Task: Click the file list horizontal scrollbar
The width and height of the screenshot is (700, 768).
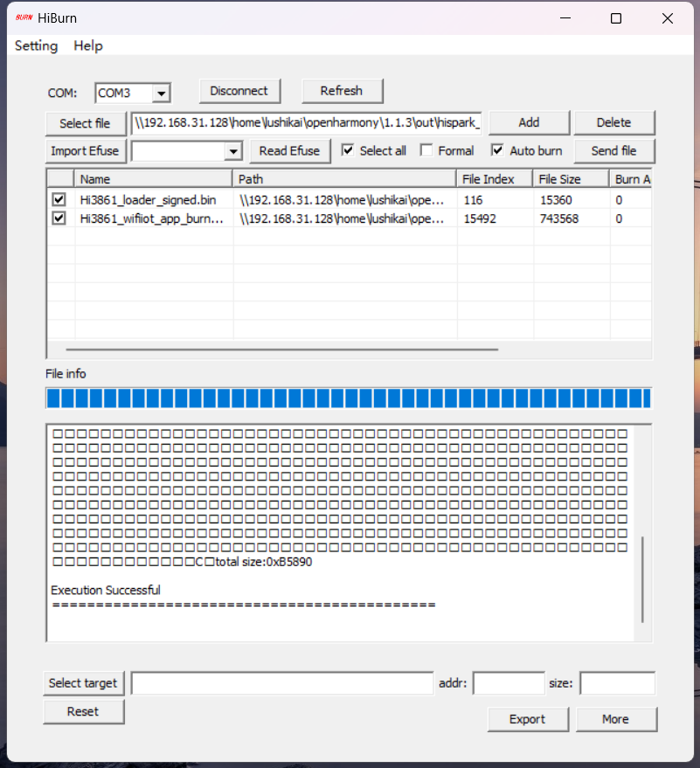Action: click(282, 349)
